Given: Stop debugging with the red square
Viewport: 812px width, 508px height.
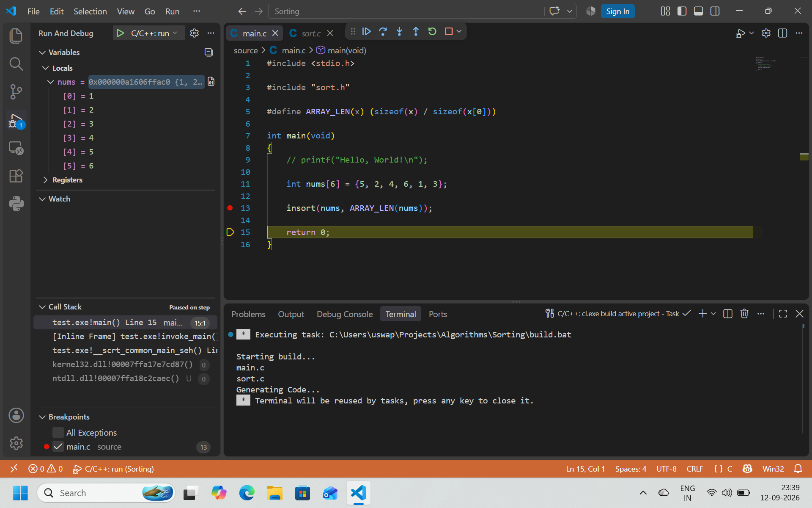Looking at the screenshot, I should tap(449, 31).
